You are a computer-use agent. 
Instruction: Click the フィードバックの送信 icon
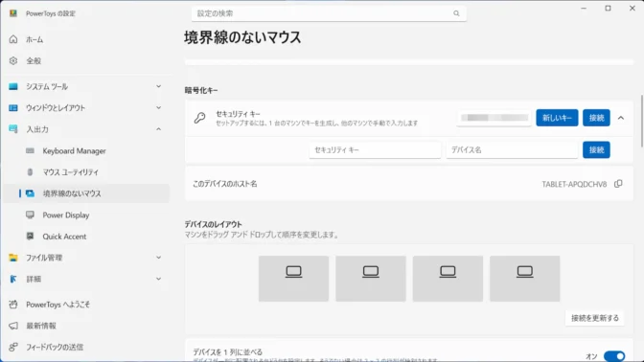13,347
